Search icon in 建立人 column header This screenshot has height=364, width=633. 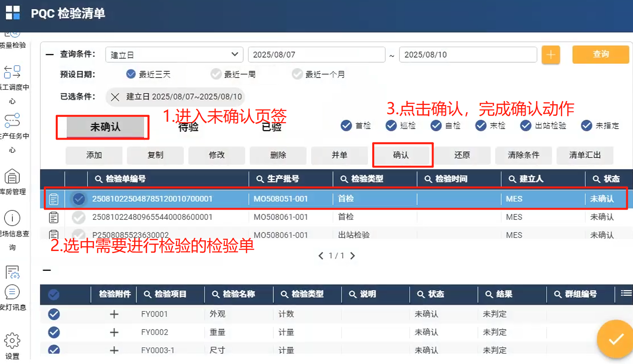pyautogui.click(x=512, y=179)
